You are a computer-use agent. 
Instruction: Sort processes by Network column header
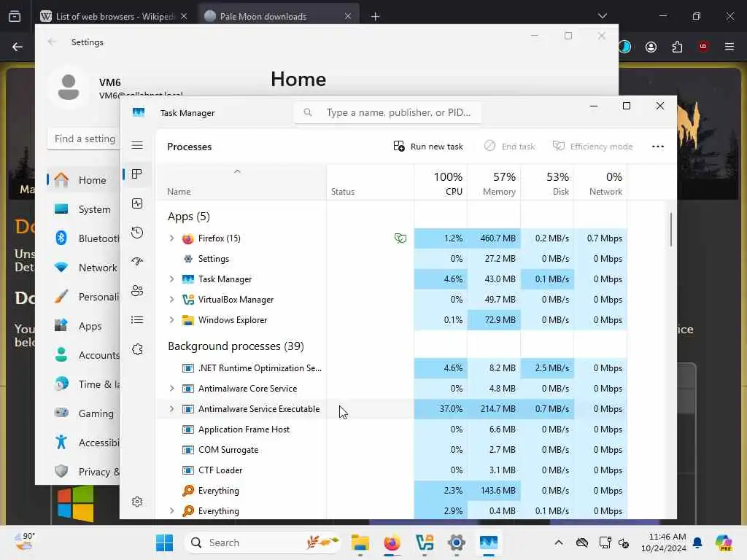pos(600,182)
